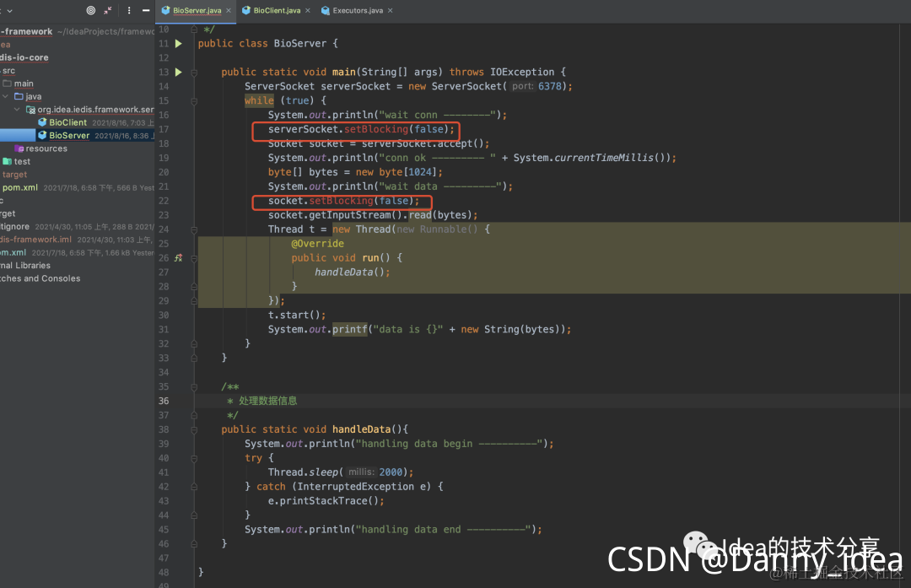Switch to the Executors.java tab
This screenshot has width=911, height=588.
point(358,10)
